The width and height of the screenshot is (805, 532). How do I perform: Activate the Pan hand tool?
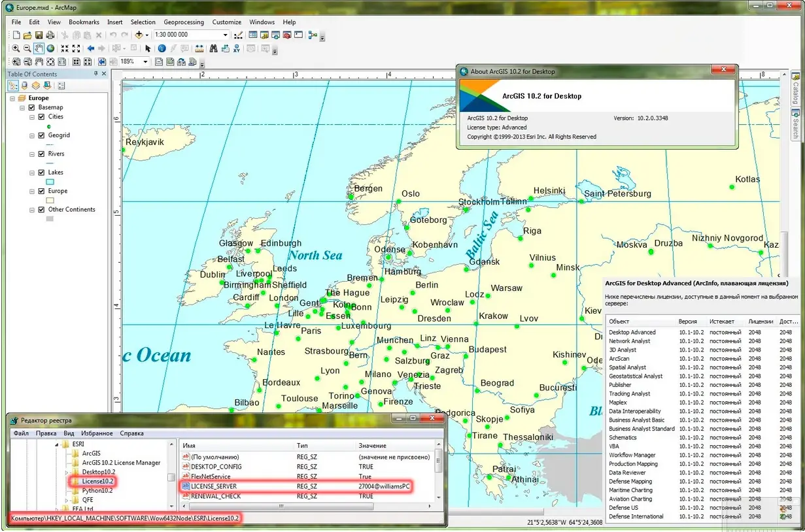[x=39, y=48]
